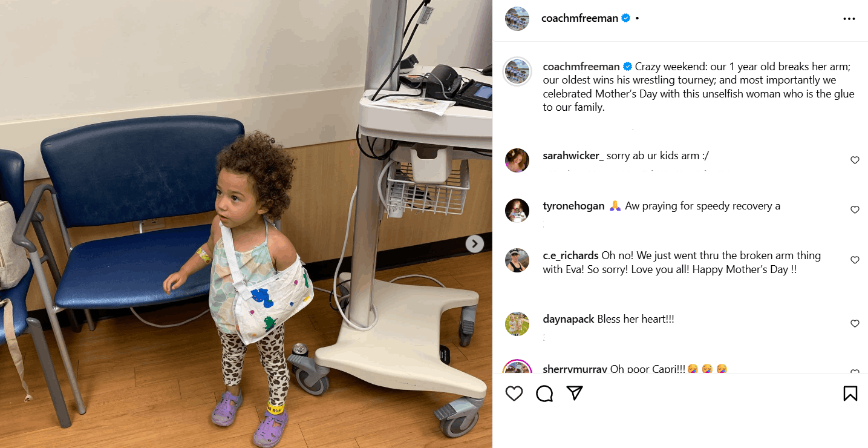Image resolution: width=868 pixels, height=448 pixels.
Task: Like daynapack's comment heart
Action: tap(855, 323)
